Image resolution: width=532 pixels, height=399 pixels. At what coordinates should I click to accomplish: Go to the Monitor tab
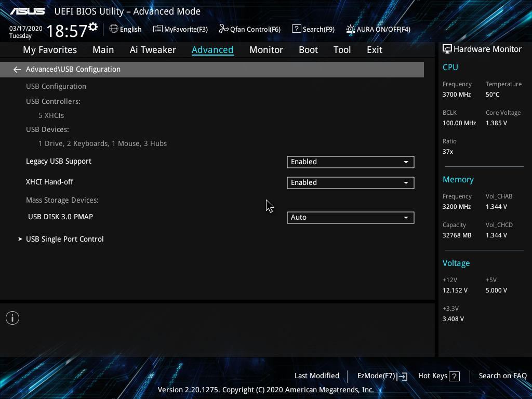pyautogui.click(x=266, y=50)
